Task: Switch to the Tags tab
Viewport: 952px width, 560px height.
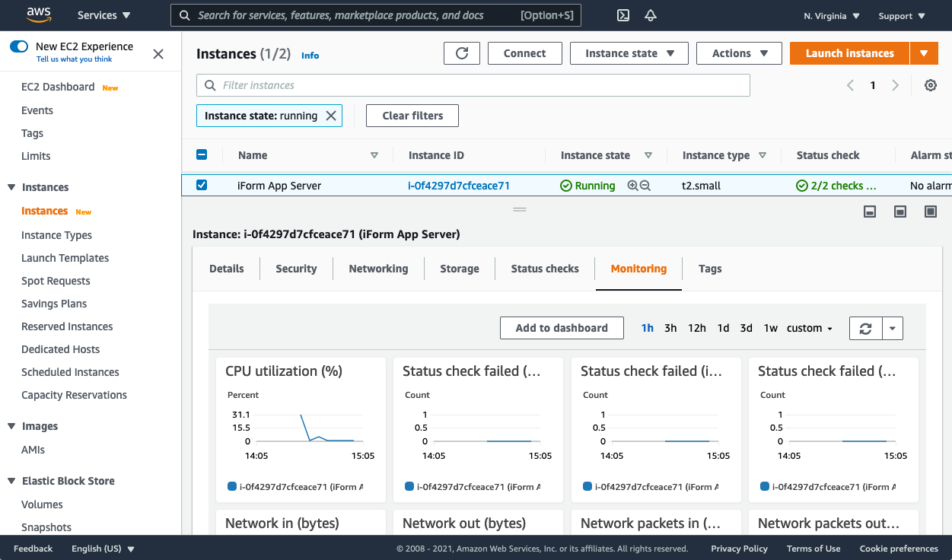Action: 710,269
